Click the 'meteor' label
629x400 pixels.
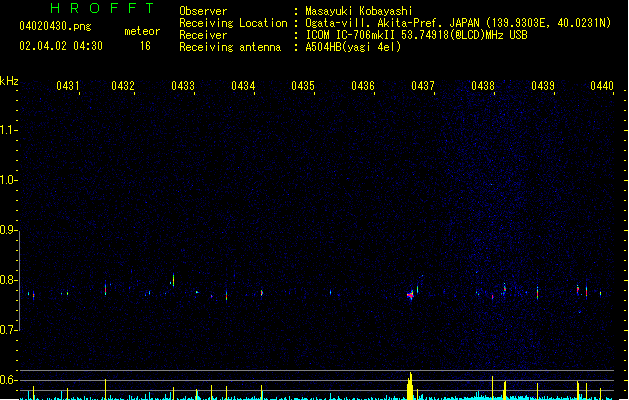tap(142, 31)
